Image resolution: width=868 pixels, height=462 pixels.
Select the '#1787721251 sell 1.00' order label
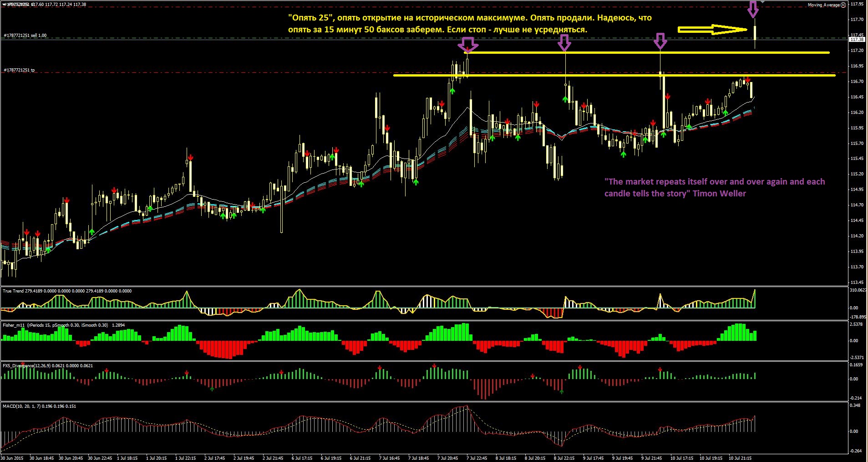25,35
